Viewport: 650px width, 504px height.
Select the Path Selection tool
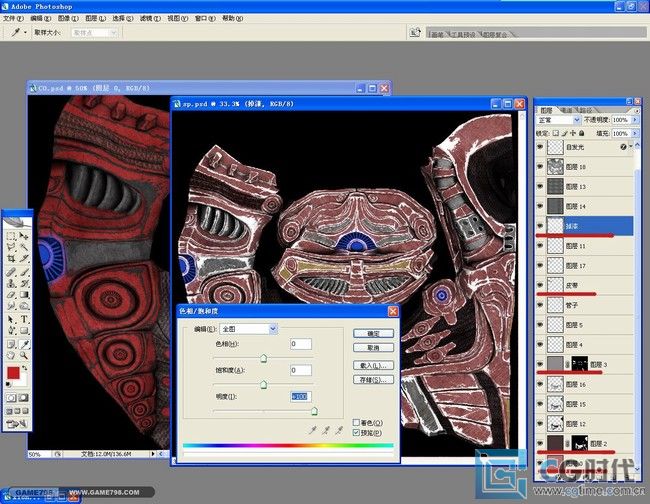11,319
